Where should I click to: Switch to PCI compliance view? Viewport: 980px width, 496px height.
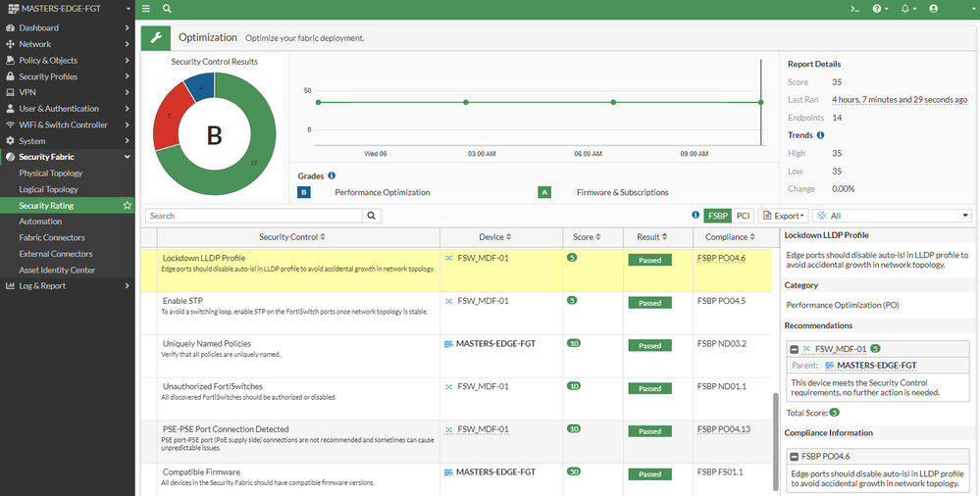(x=744, y=216)
